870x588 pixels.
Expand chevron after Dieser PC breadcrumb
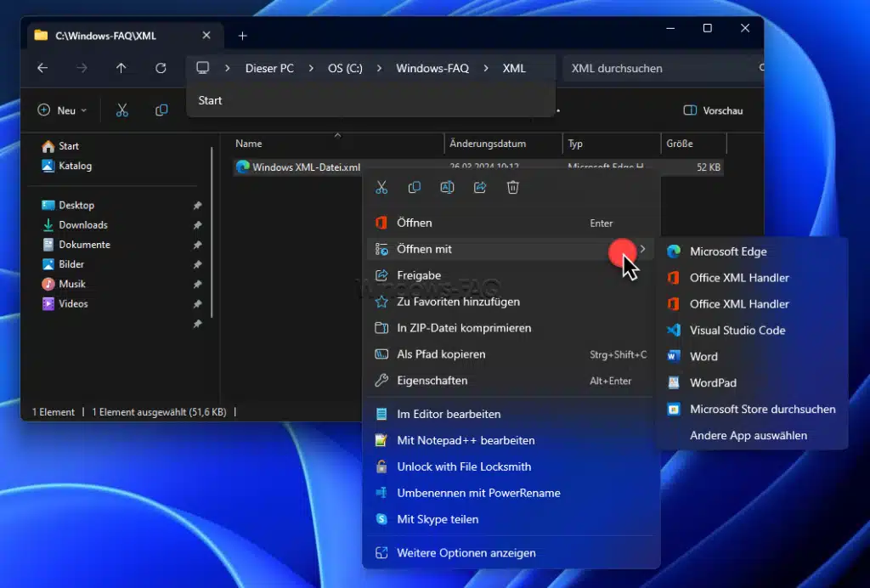tap(311, 68)
